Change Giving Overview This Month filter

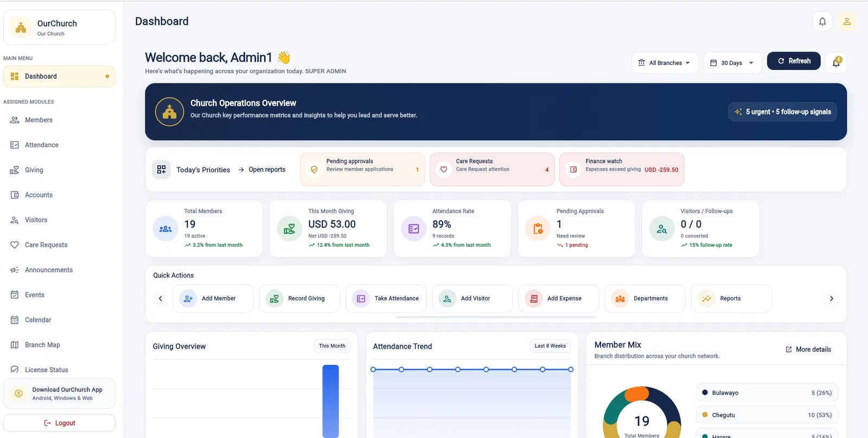[332, 346]
